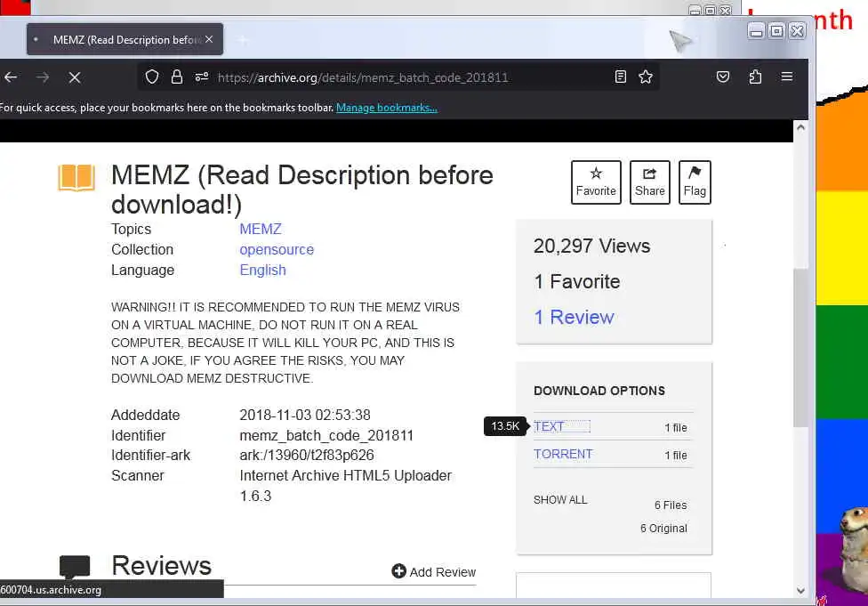868x606 pixels.
Task: Open the Manage bookmarks link
Action: tap(386, 108)
